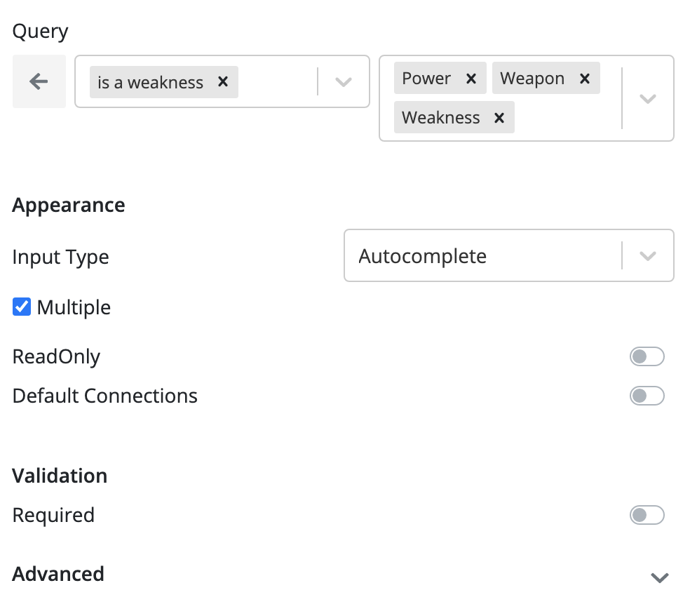Enable the ReadOnly toggle

tap(647, 356)
